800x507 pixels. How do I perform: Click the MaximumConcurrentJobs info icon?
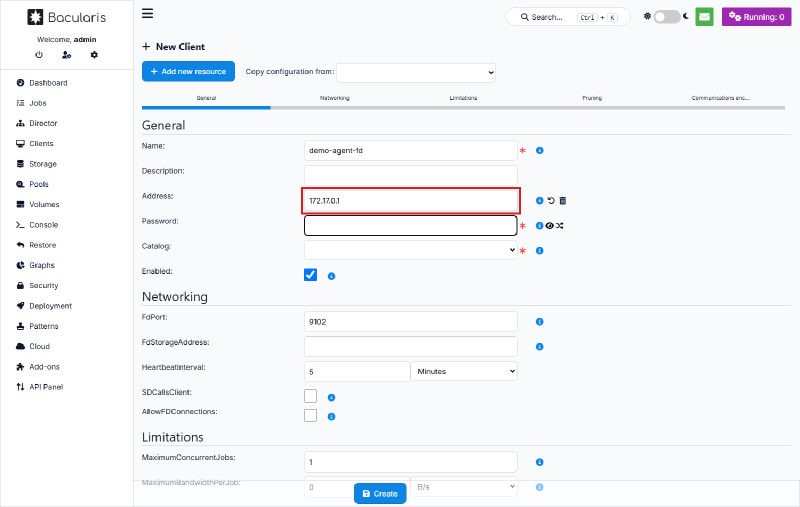click(539, 462)
